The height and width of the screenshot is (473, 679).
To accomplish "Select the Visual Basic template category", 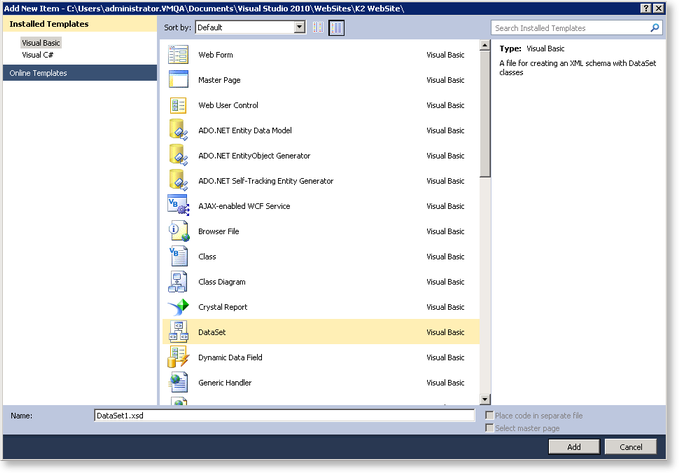I will click(41, 42).
